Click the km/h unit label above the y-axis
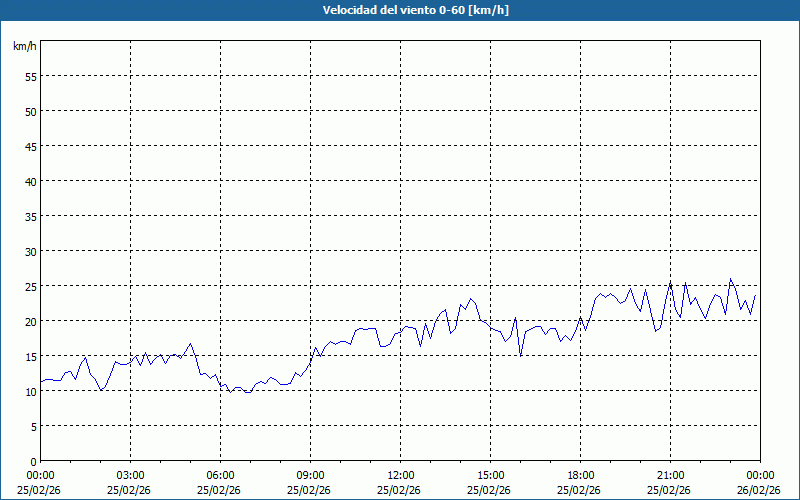 tap(25, 46)
